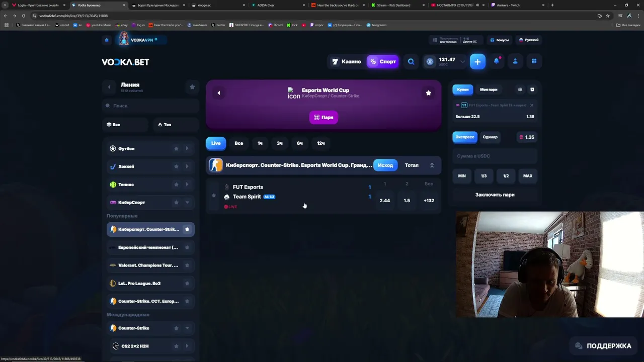
Task: Collapse the КиберСпорт category chevron
Action: 187,202
